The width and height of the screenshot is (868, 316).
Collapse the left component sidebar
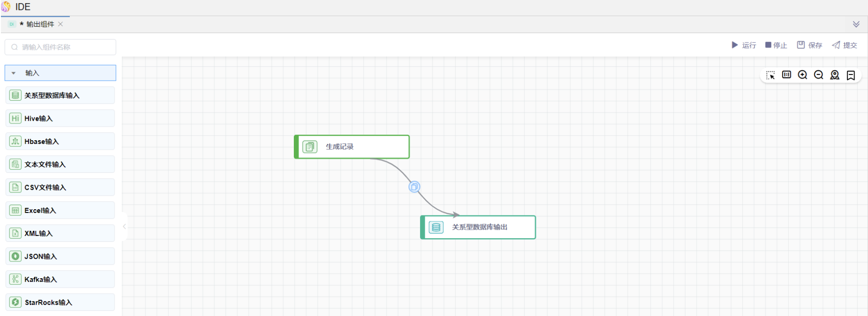[x=124, y=227]
